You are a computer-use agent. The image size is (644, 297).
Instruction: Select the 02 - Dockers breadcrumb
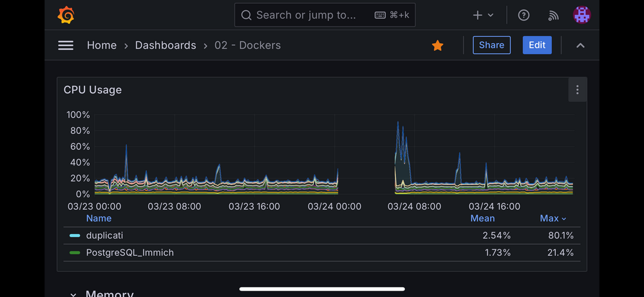[248, 45]
